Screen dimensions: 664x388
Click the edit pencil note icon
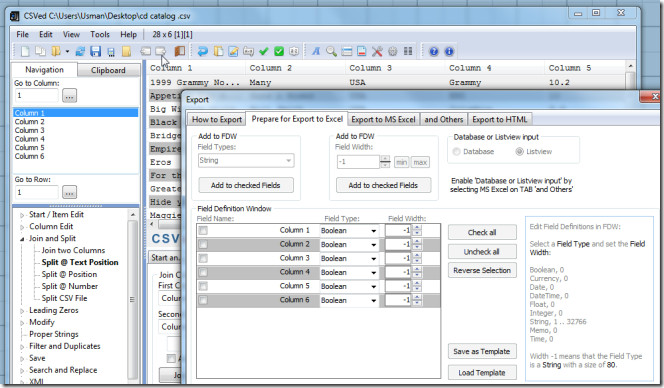pos(233,51)
